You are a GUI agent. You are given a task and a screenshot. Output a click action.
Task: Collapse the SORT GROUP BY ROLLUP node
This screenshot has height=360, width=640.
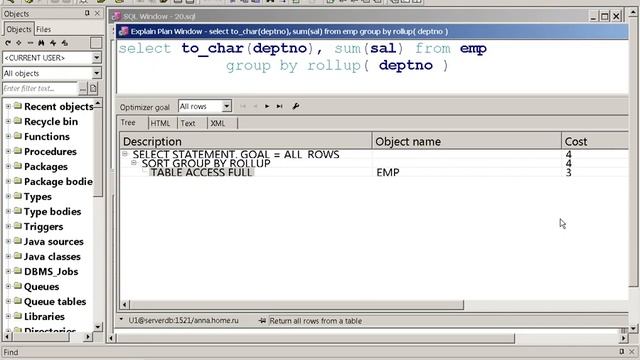coord(134,162)
